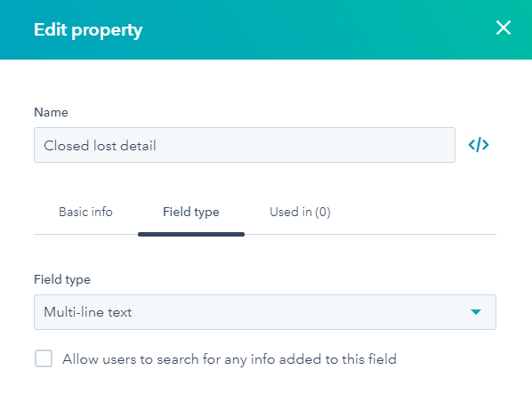The height and width of the screenshot is (418, 532).
Task: Close the Edit property panel
Action: point(504,28)
